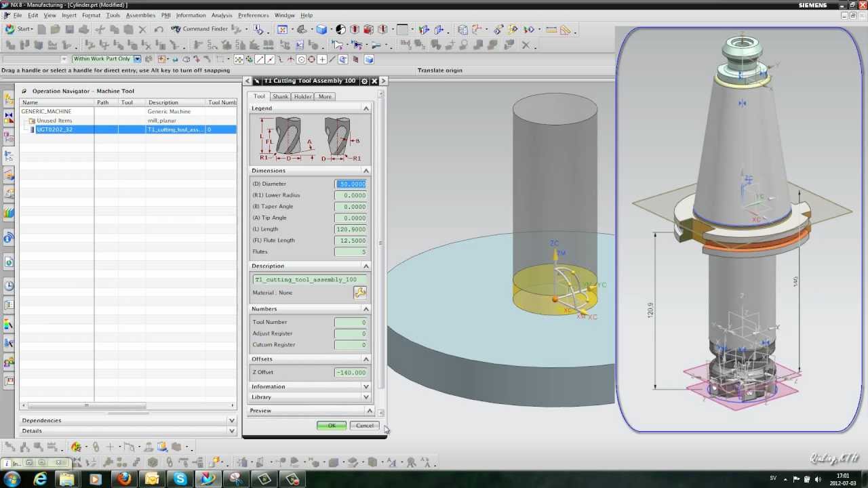The image size is (868, 488).
Task: Open Skype from the taskbar
Action: [x=180, y=479]
